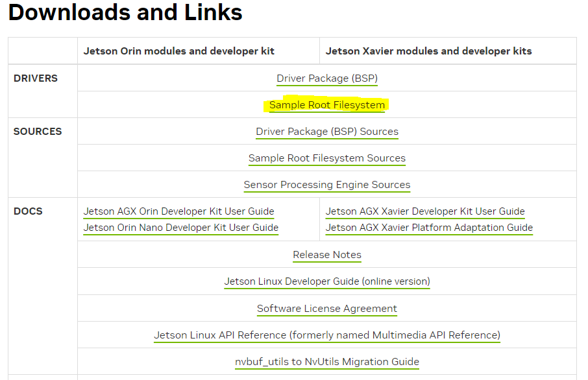Open Sample Root Filesystem Sources link
Image resolution: width=588 pixels, height=380 pixels.
[x=327, y=158]
